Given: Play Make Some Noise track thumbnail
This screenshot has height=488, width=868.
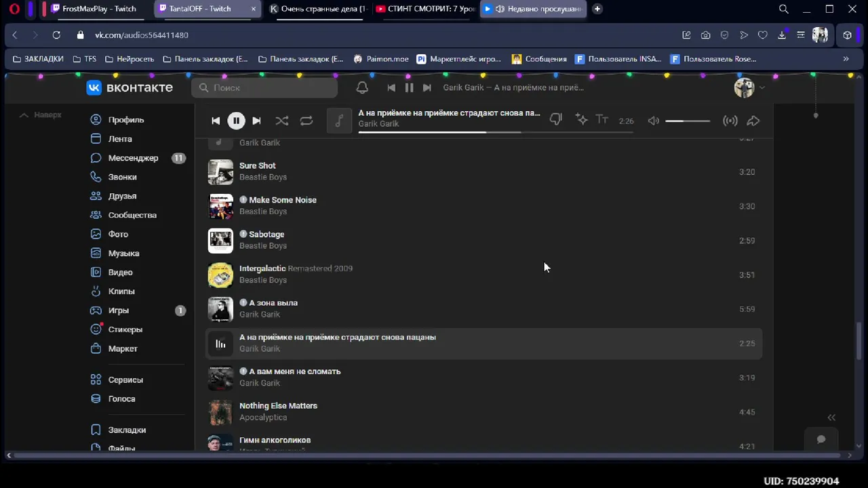Looking at the screenshot, I should pos(220,206).
